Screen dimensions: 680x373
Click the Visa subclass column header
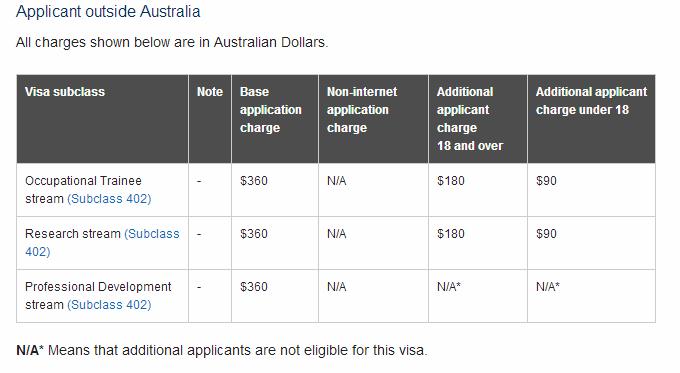point(65,92)
